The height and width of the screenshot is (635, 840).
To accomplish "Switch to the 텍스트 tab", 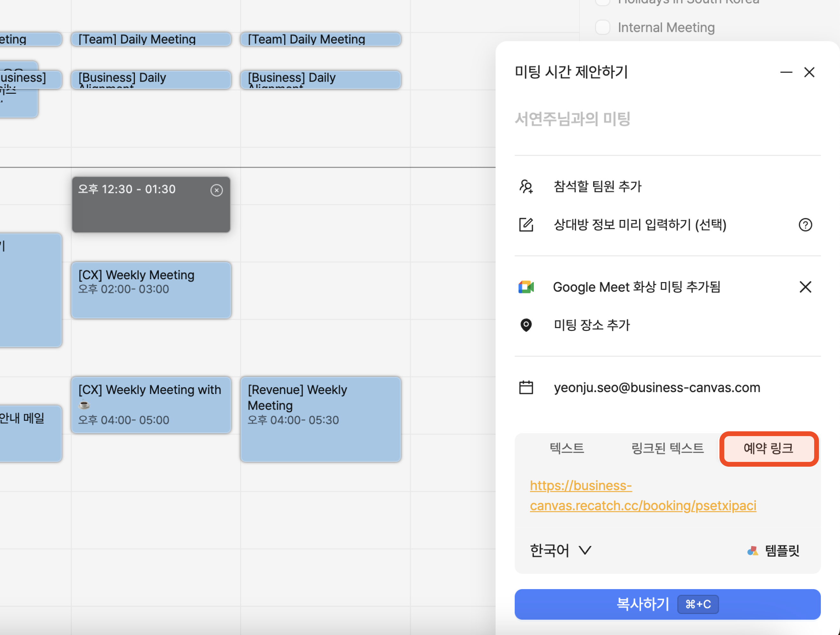I will [567, 448].
